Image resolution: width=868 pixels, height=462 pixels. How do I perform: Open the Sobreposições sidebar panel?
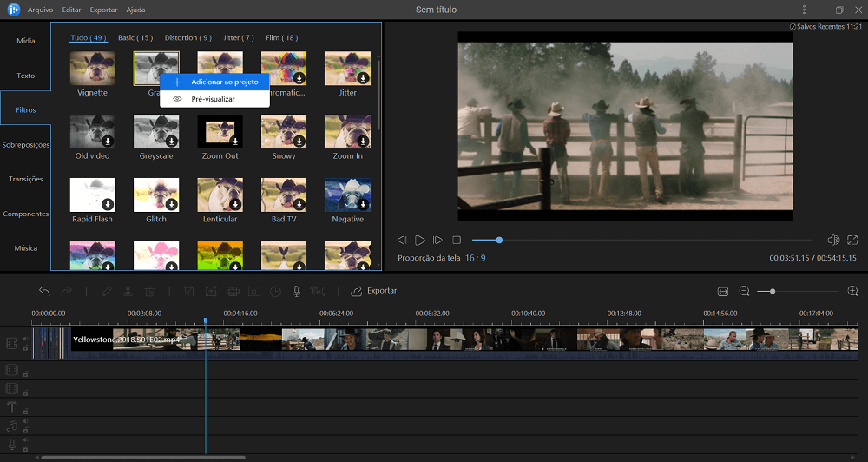pos(25,144)
